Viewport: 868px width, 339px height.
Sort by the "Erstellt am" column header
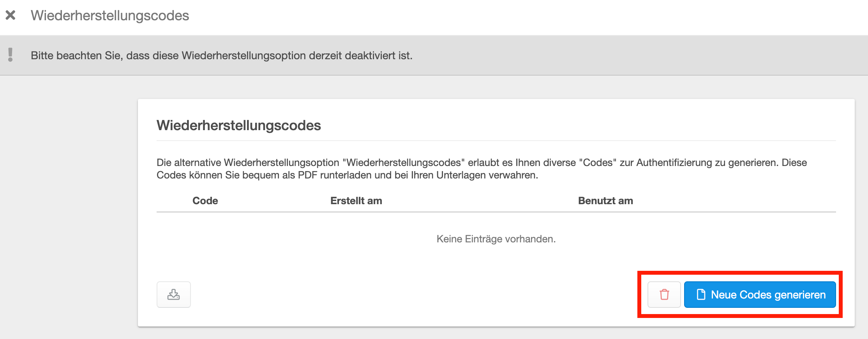[356, 201]
